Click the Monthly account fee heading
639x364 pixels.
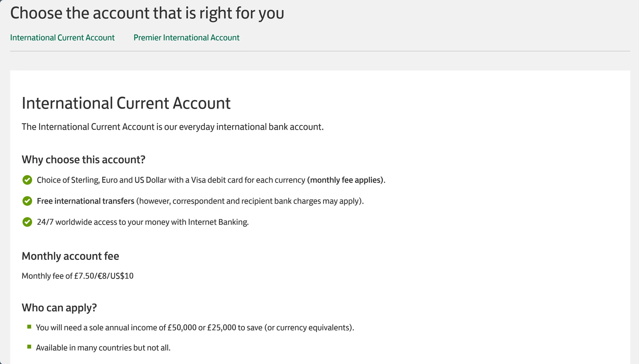coord(70,256)
